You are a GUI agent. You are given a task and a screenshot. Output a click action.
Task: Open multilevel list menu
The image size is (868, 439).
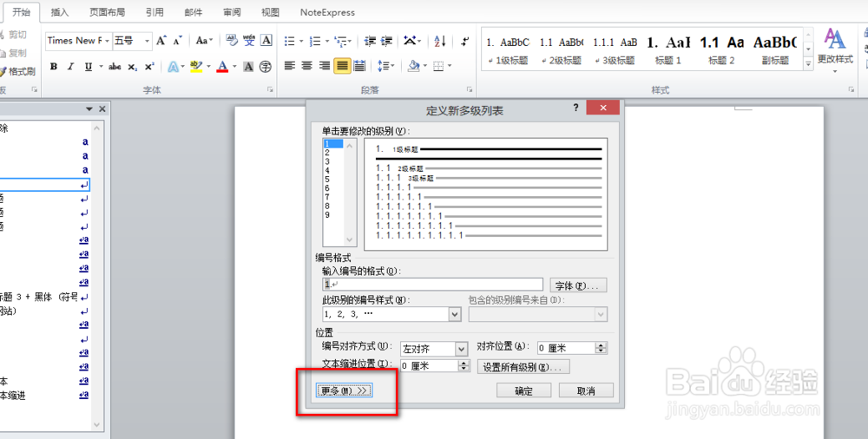pos(341,41)
